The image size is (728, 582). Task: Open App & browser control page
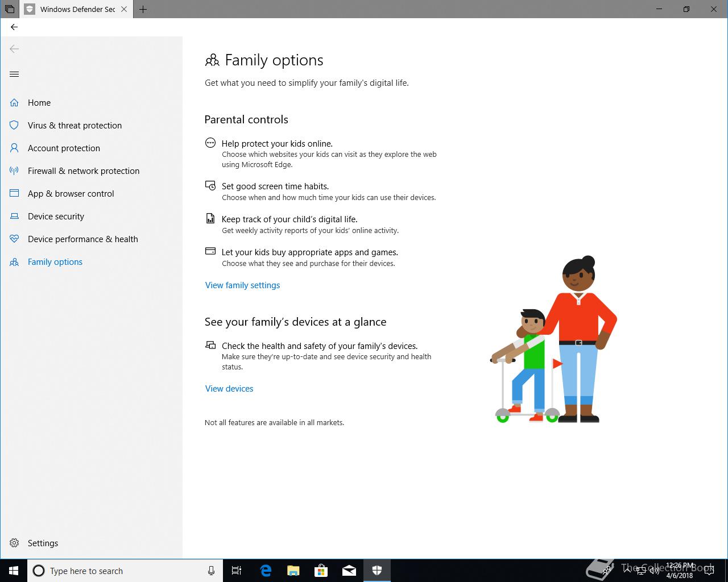(91, 193)
